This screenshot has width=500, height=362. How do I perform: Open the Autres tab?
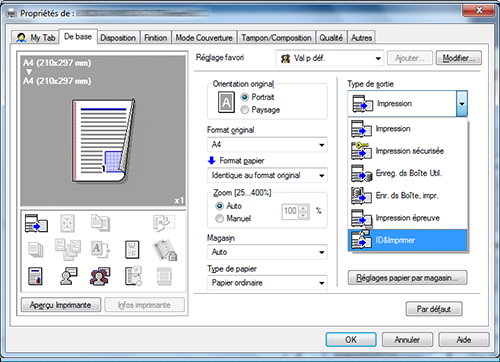coord(361,38)
